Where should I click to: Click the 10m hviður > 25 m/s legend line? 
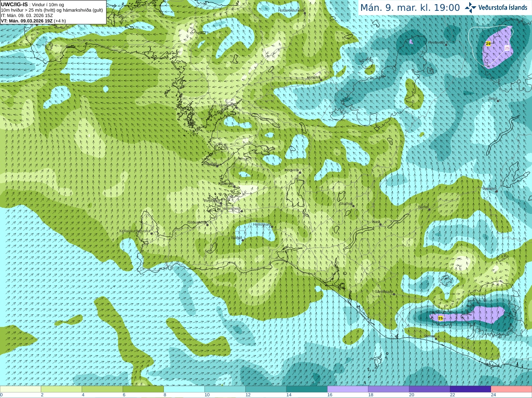pos(52,10)
